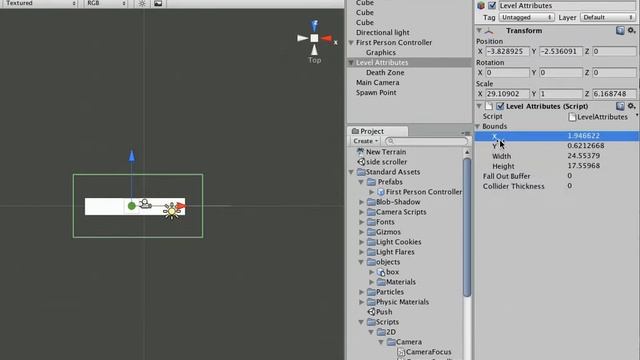The image size is (640, 360).
Task: Select the Push script asset
Action: (x=380, y=312)
